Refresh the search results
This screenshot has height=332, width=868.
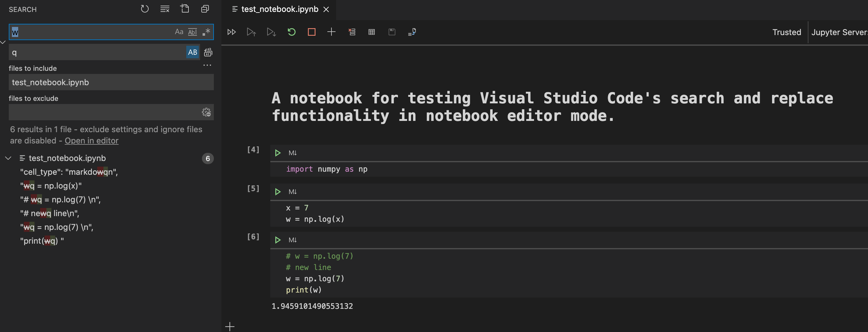[145, 9]
